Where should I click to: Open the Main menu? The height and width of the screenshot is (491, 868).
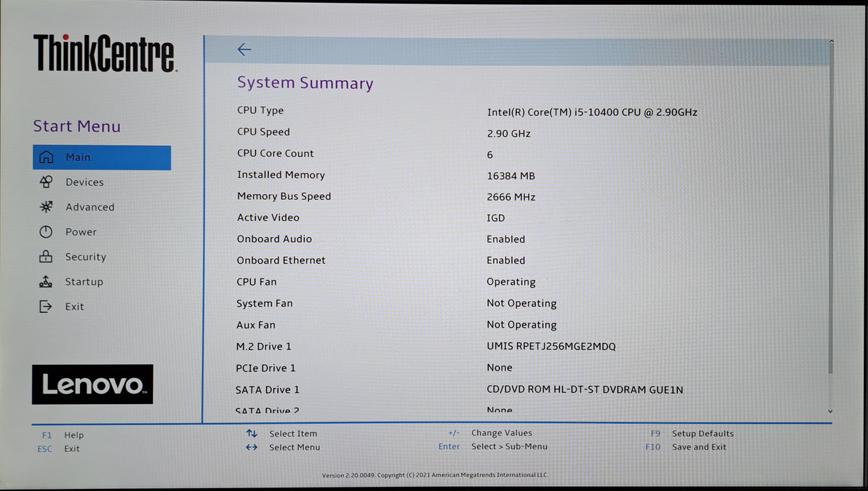tap(102, 157)
